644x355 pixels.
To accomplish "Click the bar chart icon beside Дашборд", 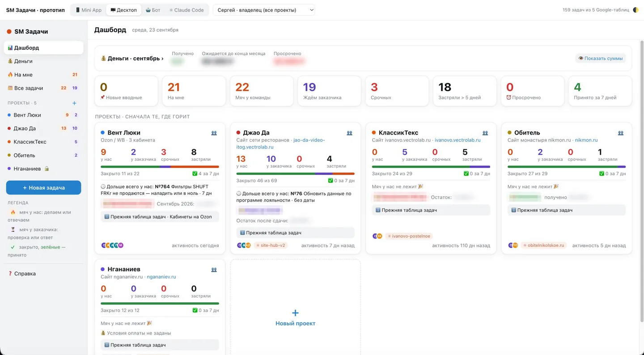I will (x=10, y=48).
